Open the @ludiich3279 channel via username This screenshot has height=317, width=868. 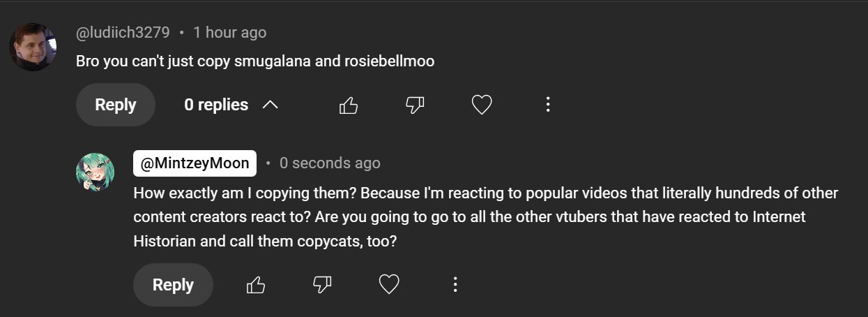[x=123, y=33]
